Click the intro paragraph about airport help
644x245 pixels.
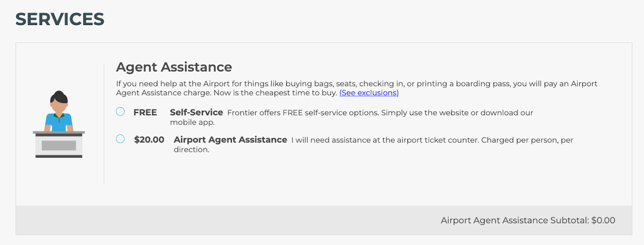[x=356, y=84]
